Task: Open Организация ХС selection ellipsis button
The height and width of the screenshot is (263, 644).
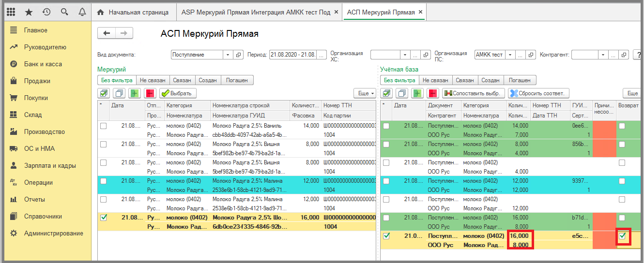Action: pyautogui.click(x=416, y=55)
